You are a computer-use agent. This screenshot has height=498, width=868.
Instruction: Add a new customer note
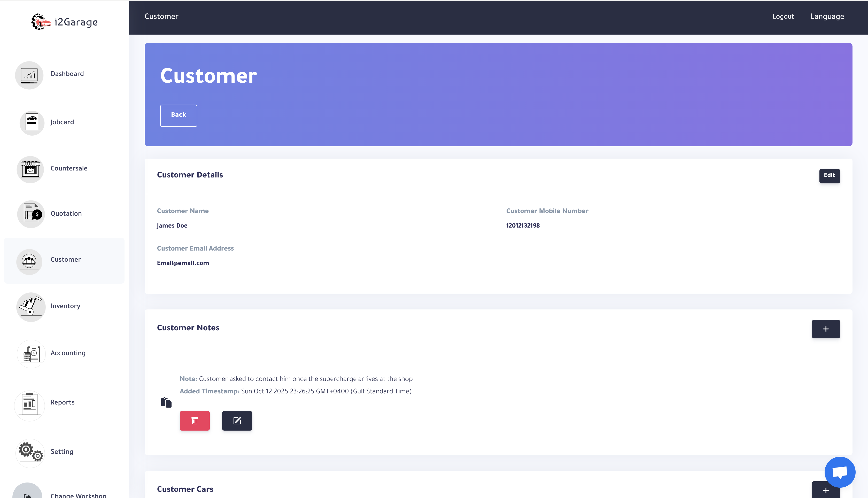pyautogui.click(x=826, y=329)
